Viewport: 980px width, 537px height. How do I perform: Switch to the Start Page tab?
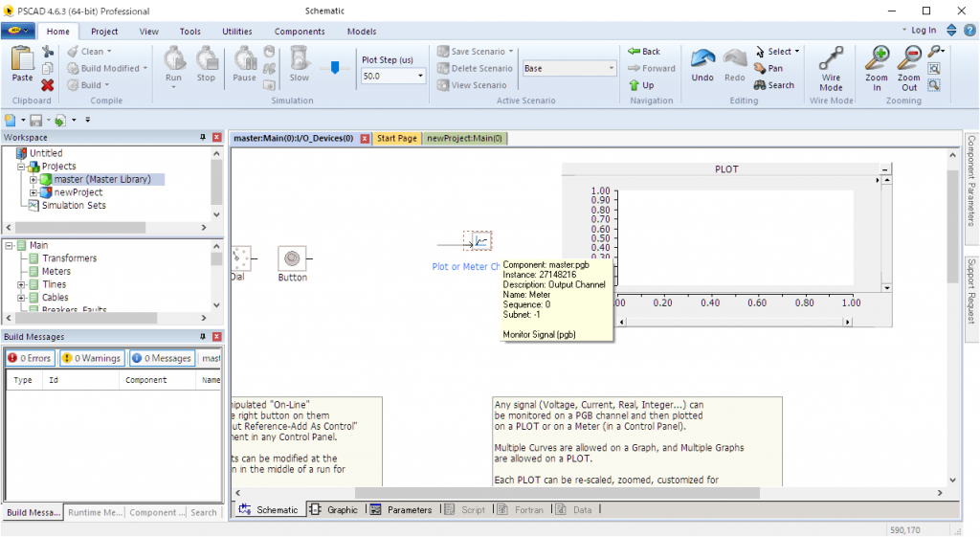point(396,139)
